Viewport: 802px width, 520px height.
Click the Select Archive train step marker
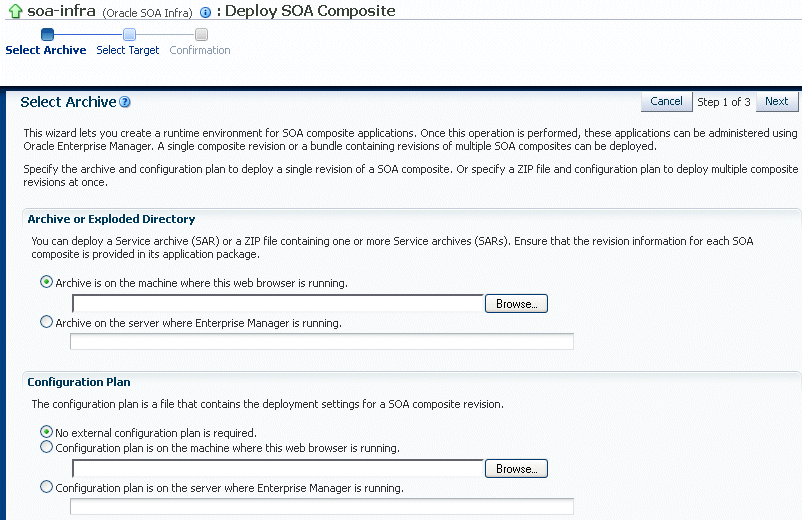click(x=47, y=34)
